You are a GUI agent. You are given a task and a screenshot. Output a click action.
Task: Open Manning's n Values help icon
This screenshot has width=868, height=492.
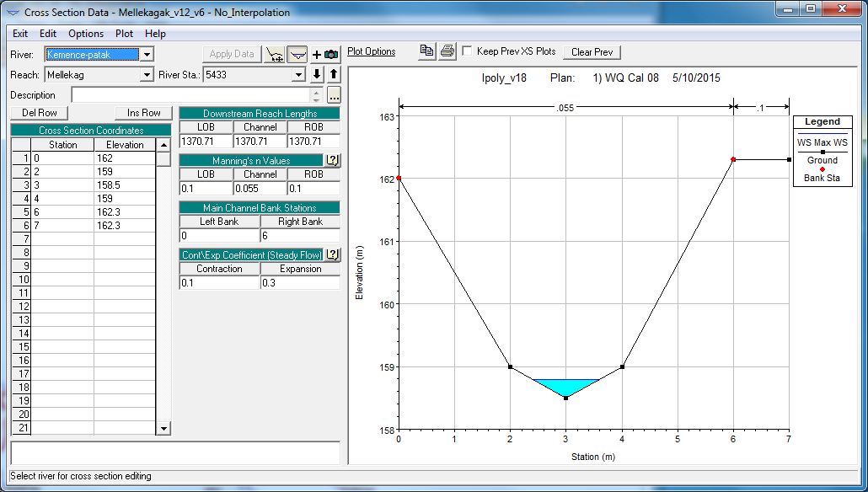point(332,161)
